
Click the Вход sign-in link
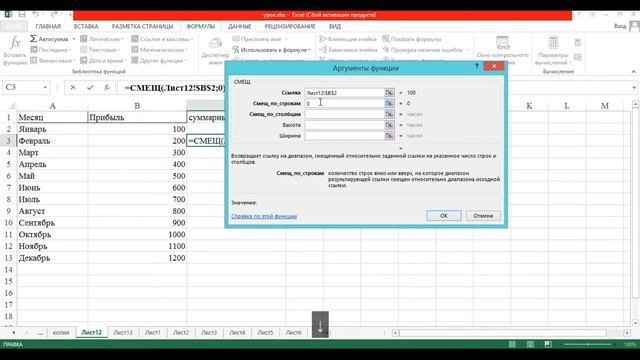(x=620, y=26)
